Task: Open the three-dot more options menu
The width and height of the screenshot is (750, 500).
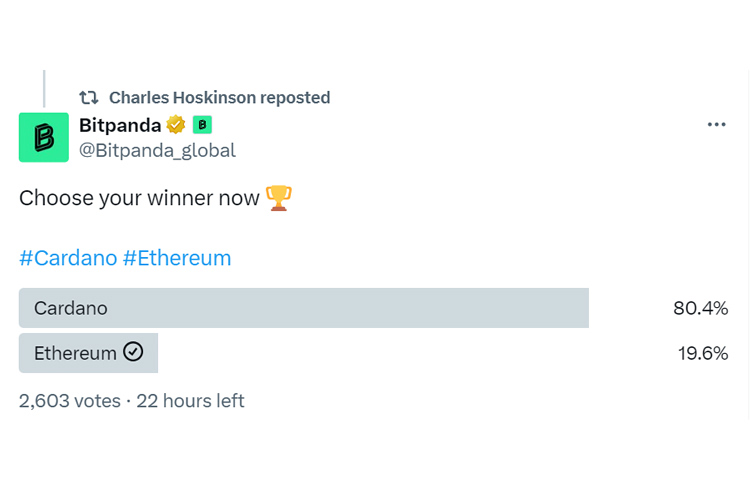Action: [716, 125]
